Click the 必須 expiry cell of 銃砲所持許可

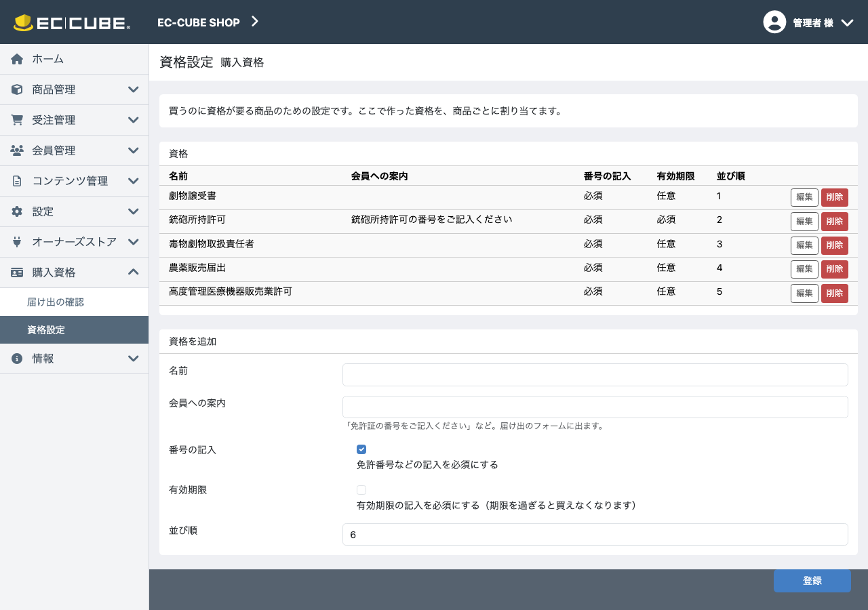tap(667, 220)
